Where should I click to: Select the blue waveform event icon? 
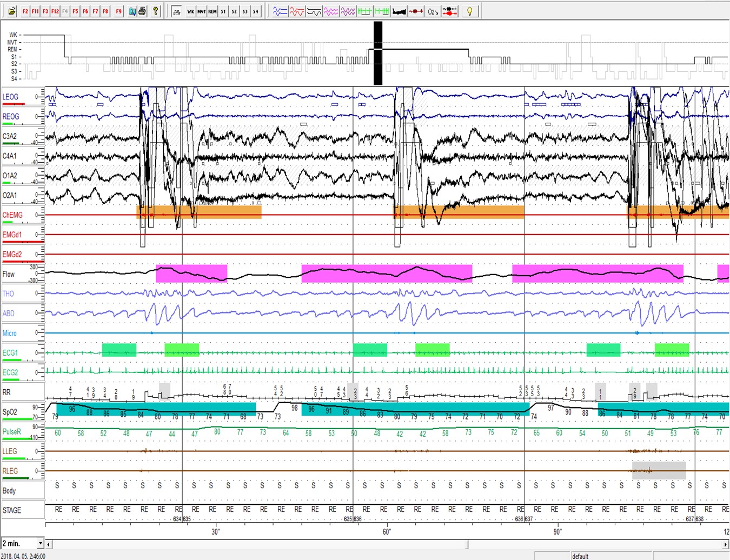tap(280, 11)
